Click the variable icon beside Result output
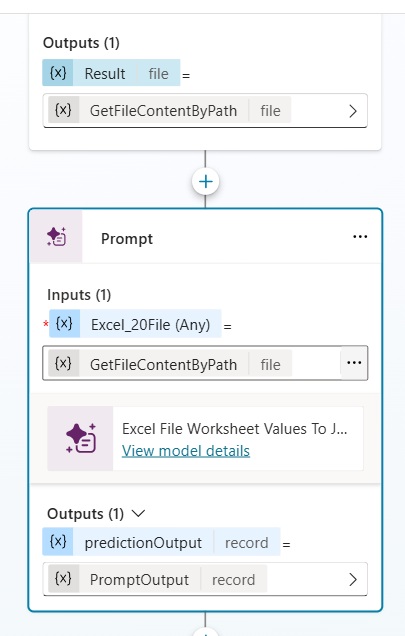Screen dimensions: 405x636 (58, 73)
